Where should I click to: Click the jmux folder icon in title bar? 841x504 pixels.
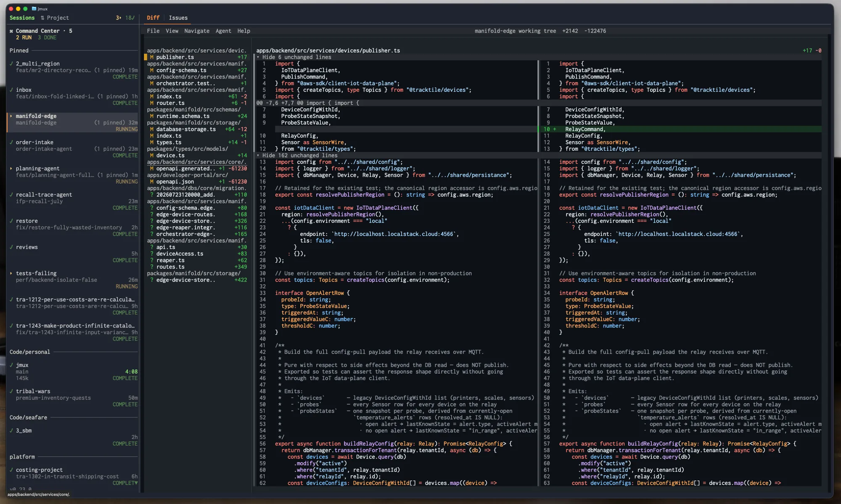pos(34,8)
